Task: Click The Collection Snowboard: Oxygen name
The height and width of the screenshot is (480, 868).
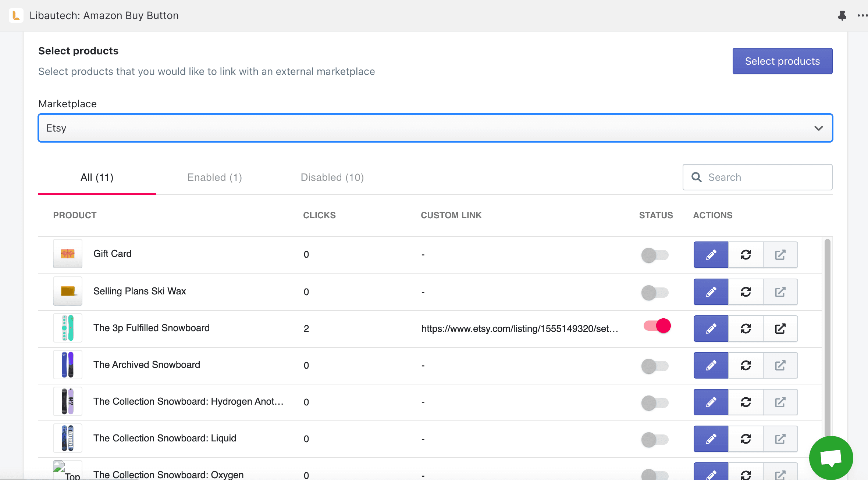Action: point(168,474)
